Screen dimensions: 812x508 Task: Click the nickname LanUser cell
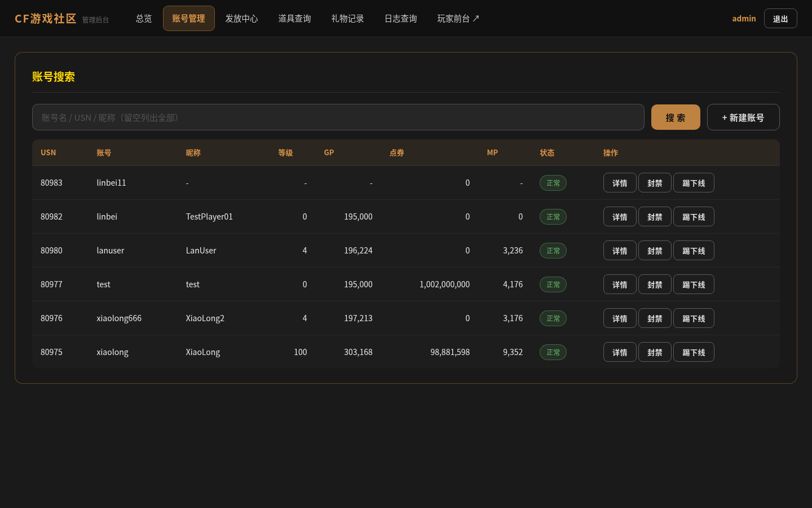pyautogui.click(x=201, y=251)
